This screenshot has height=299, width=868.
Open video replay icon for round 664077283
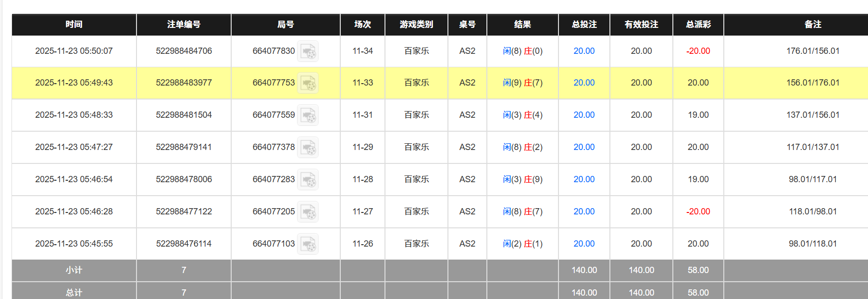308,179
